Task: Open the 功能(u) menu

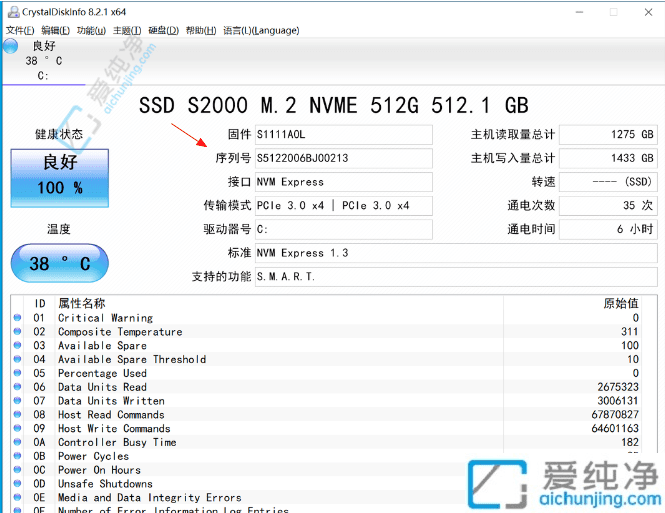Action: [x=91, y=31]
